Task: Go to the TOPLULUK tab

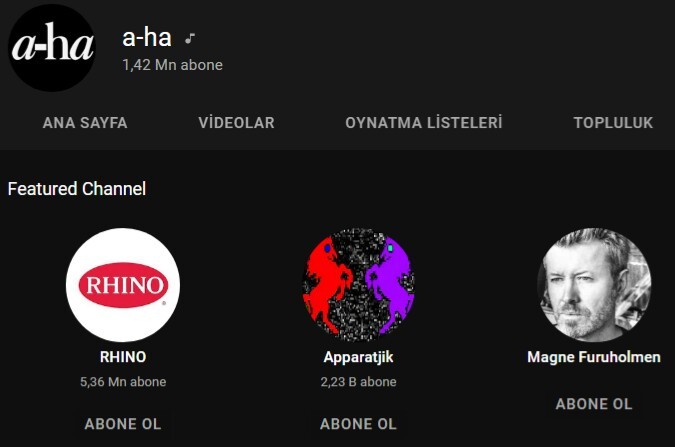Action: [x=613, y=123]
